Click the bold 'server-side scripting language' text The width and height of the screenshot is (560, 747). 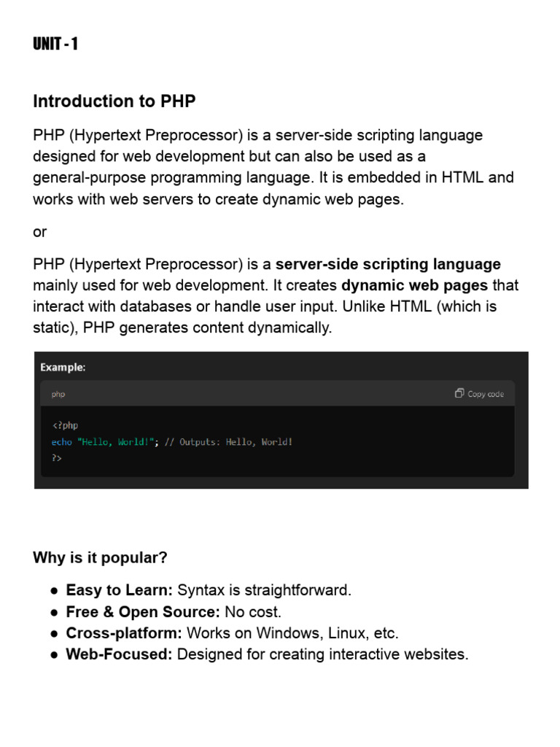388,264
